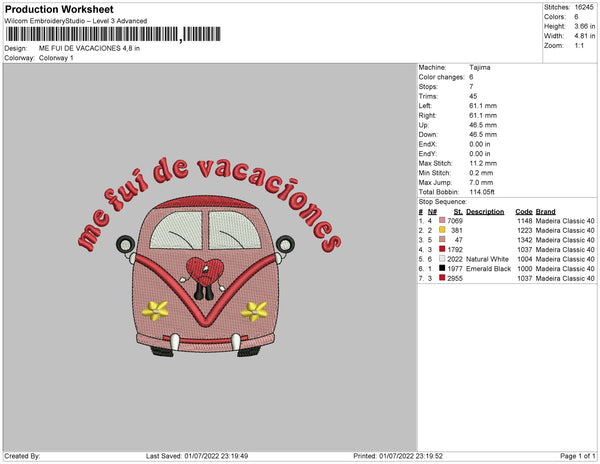Select the tan swatch in stop 3
Screen dimensions: 600x464
coord(442,240)
